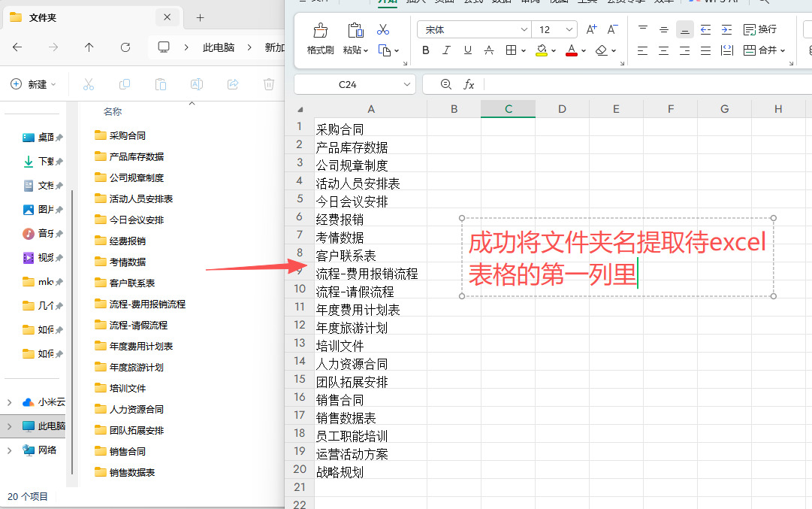
Task: Go back in File Explorer
Action: 17,47
